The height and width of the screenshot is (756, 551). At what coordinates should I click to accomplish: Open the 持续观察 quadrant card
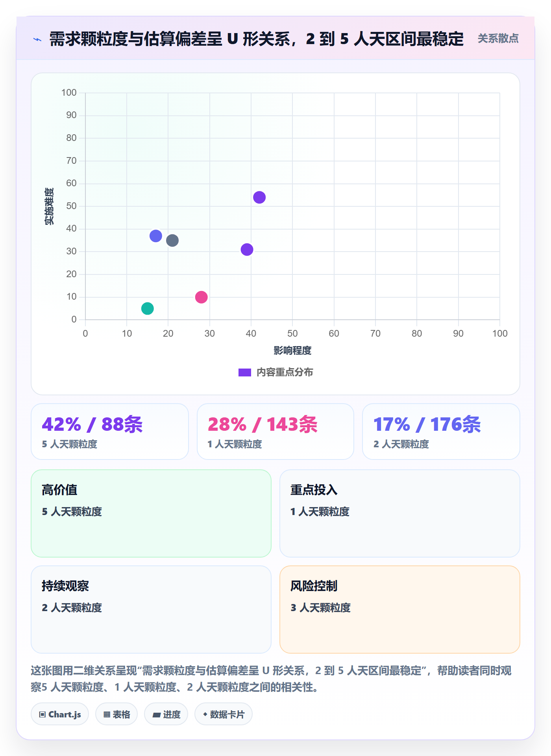(x=151, y=610)
